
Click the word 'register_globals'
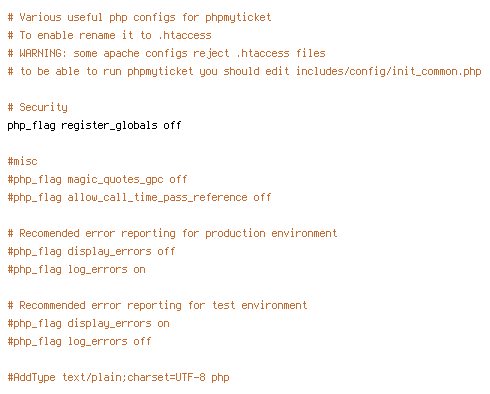tap(109, 126)
